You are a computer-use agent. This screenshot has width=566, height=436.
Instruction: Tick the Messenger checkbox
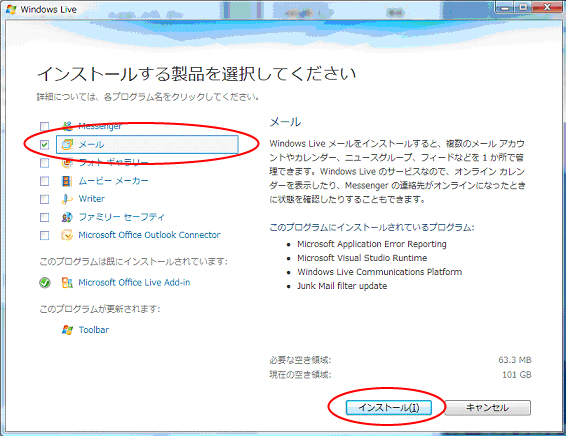(44, 126)
